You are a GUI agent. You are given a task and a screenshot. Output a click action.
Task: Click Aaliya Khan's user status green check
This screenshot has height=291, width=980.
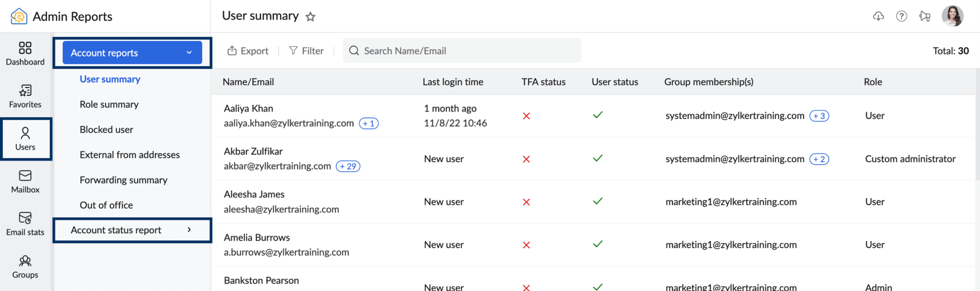coord(598,115)
